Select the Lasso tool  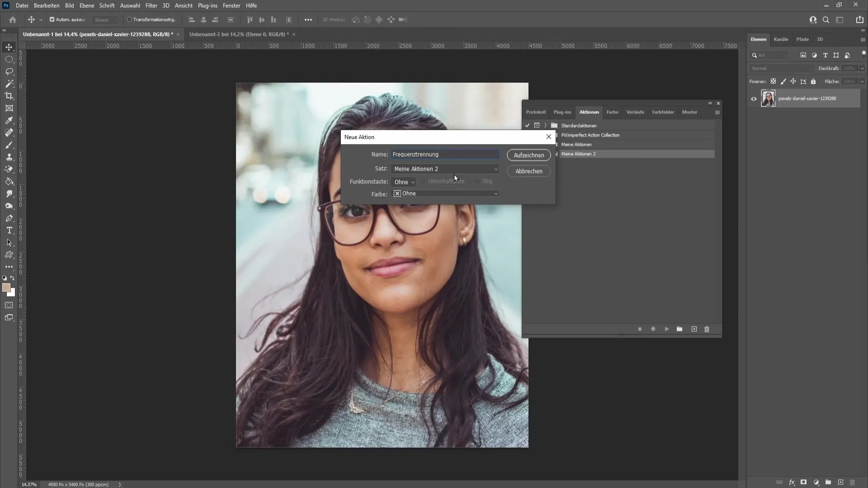(x=9, y=71)
